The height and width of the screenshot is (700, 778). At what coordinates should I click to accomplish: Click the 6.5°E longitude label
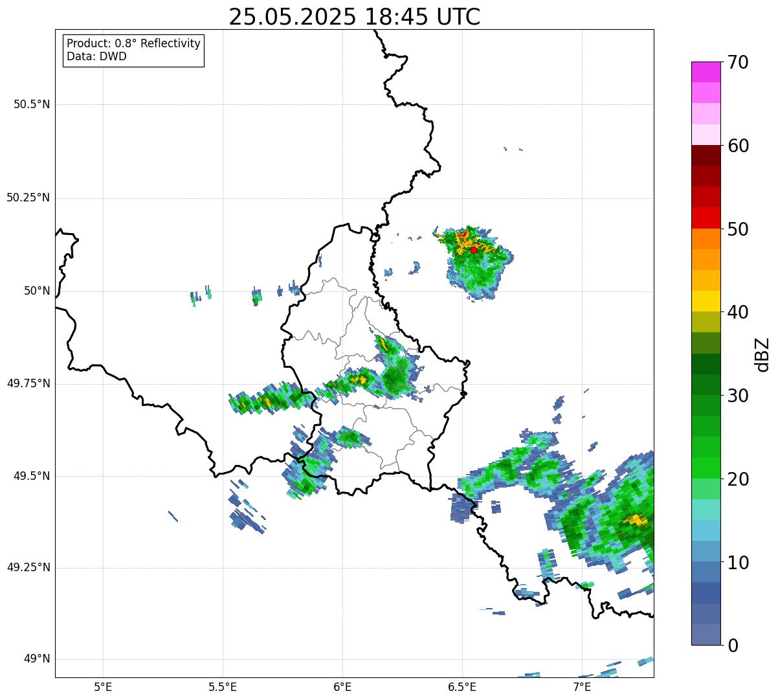462,687
